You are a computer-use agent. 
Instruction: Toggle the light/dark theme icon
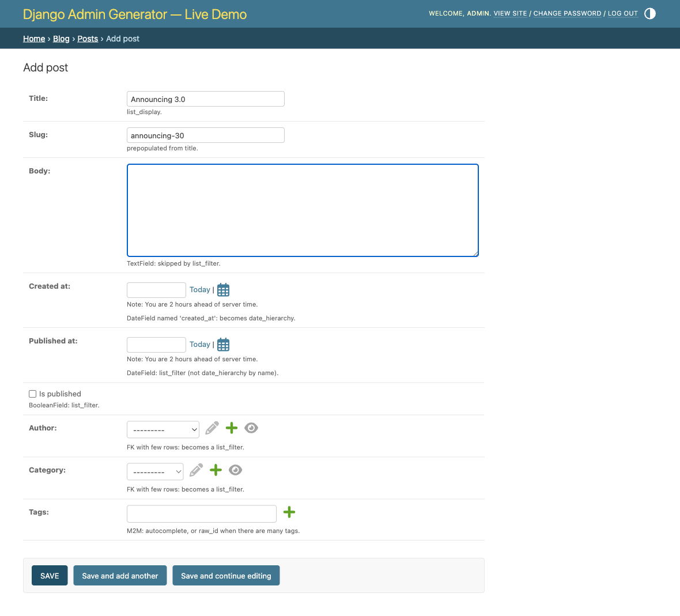click(x=649, y=13)
